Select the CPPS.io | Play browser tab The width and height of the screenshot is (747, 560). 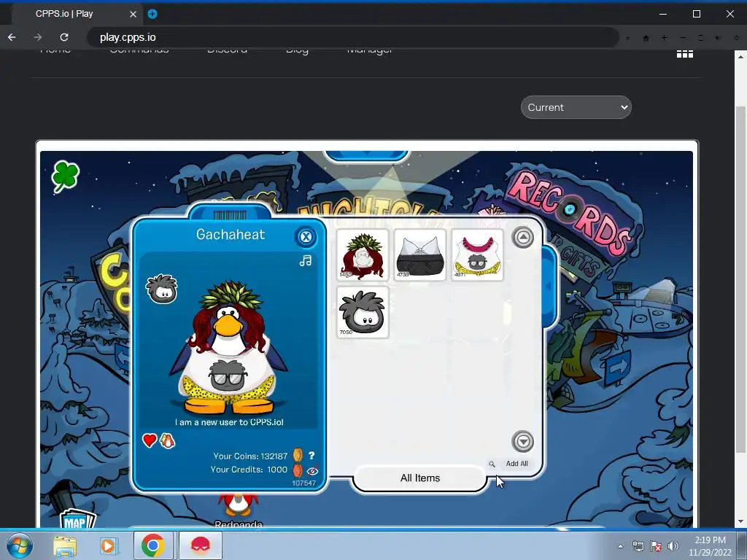pos(79,14)
